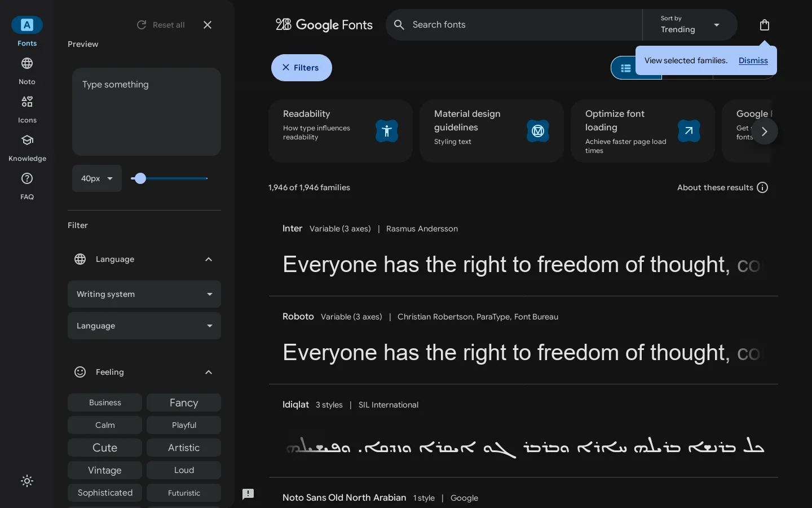
Task: Click the Google Fonts logo
Action: (x=324, y=25)
